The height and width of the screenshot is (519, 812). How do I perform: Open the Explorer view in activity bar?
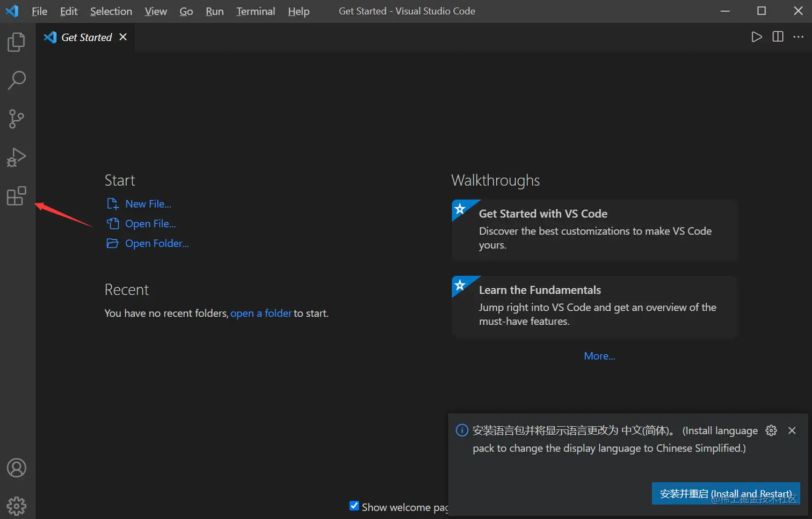pyautogui.click(x=17, y=42)
